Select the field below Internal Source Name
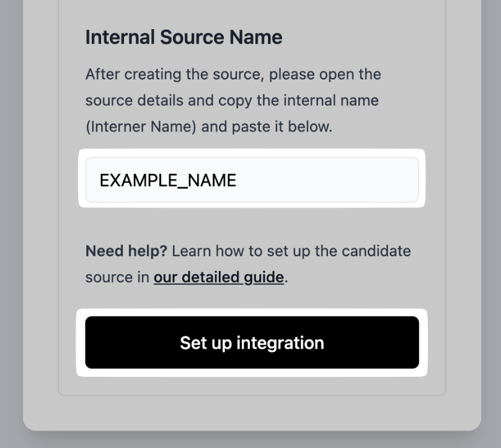Viewport: 501px width, 448px height. point(252,180)
